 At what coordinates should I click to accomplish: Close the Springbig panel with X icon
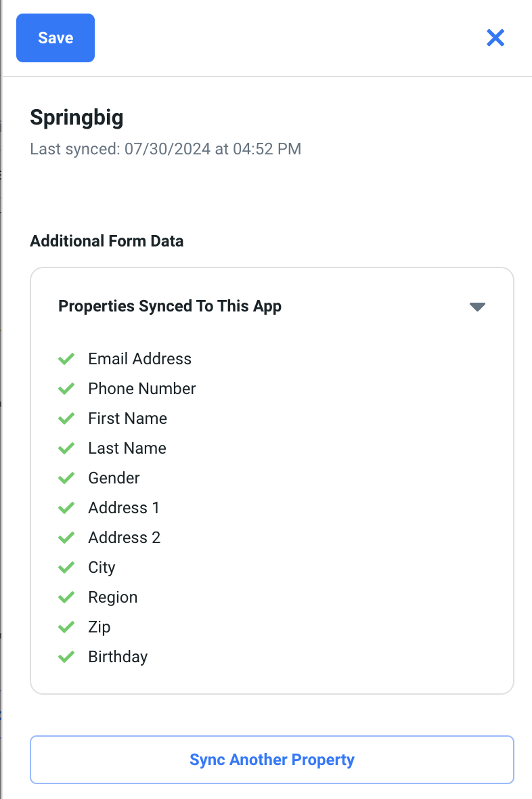tap(495, 38)
